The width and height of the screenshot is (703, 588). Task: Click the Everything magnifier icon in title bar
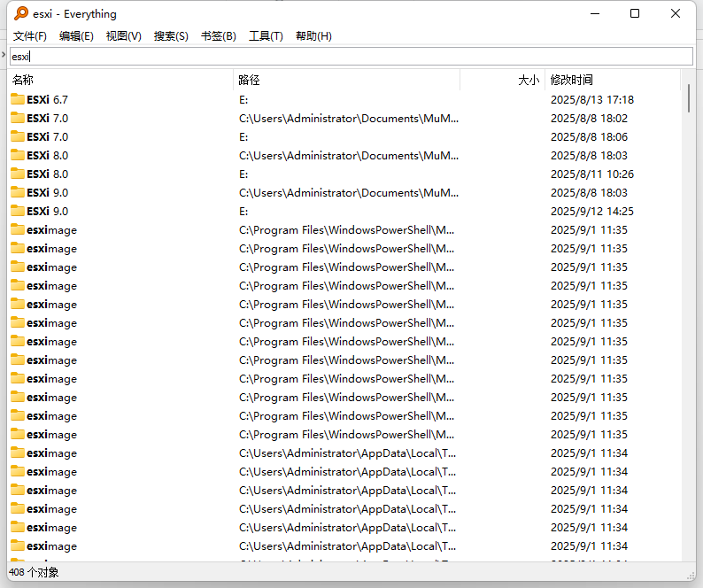[x=21, y=13]
